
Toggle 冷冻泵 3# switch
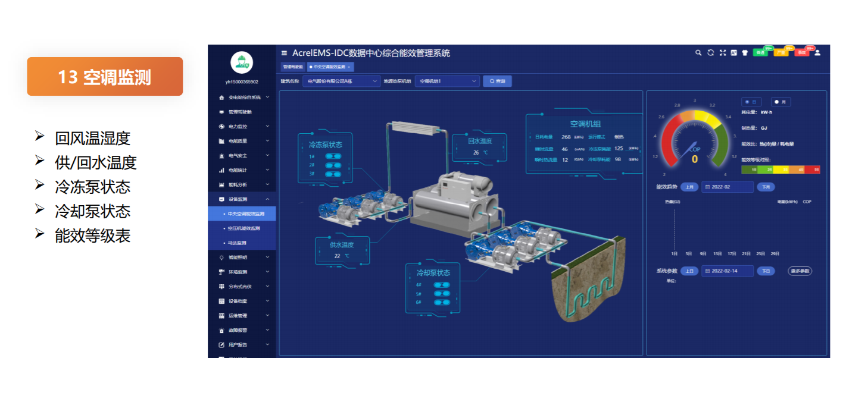pos(333,174)
